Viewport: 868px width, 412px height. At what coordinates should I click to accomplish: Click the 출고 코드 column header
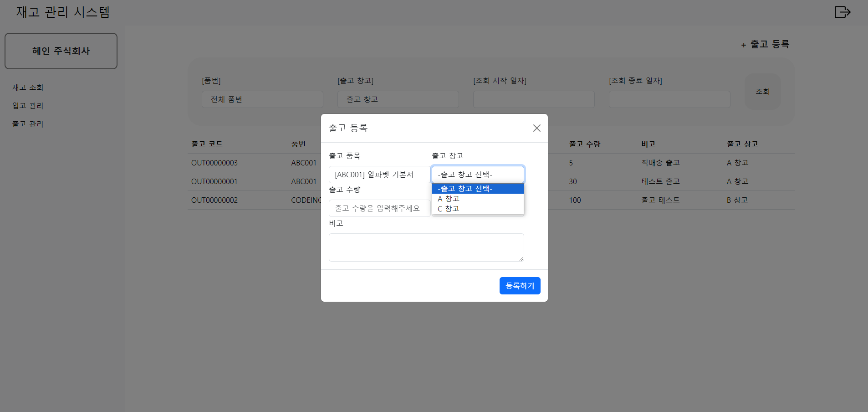click(207, 144)
